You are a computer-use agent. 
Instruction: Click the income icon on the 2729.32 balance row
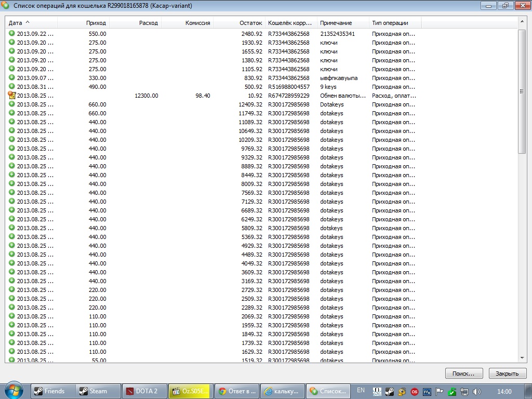coord(12,289)
